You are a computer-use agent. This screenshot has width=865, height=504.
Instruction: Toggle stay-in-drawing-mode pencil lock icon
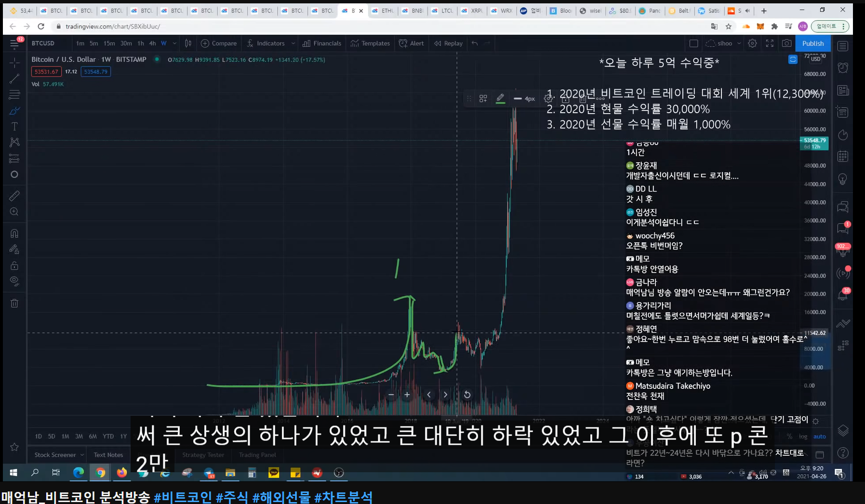click(14, 249)
